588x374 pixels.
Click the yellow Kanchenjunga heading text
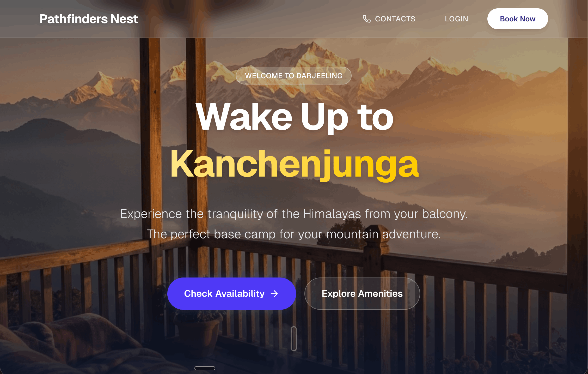(294, 164)
